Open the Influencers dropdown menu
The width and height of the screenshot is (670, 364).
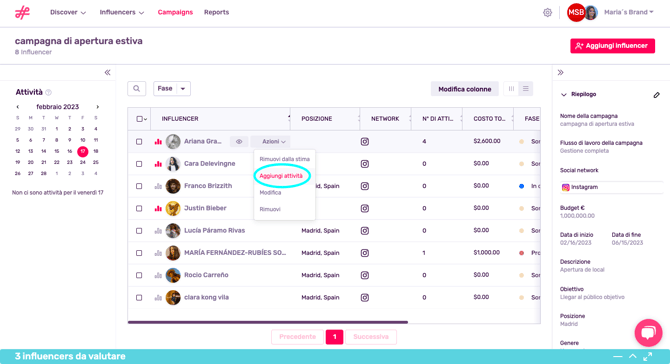122,12
